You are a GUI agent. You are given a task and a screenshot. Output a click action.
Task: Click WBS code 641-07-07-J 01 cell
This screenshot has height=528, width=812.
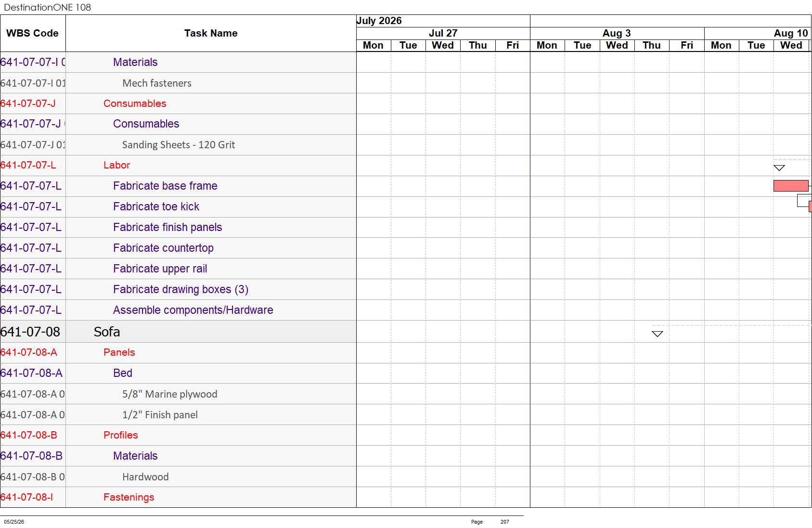click(x=33, y=145)
